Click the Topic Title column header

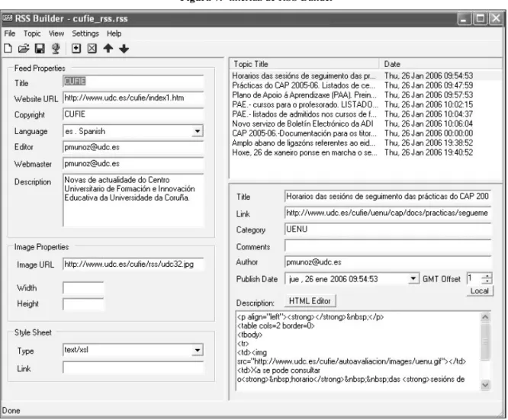(x=304, y=64)
